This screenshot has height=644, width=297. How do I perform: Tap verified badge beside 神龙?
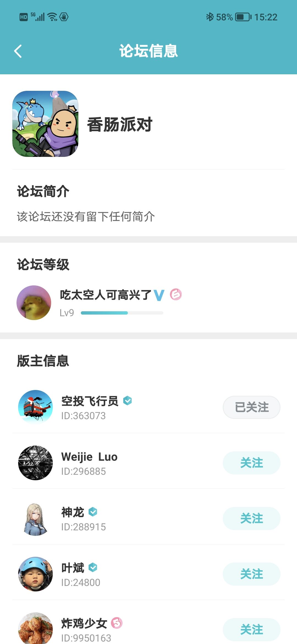click(93, 512)
